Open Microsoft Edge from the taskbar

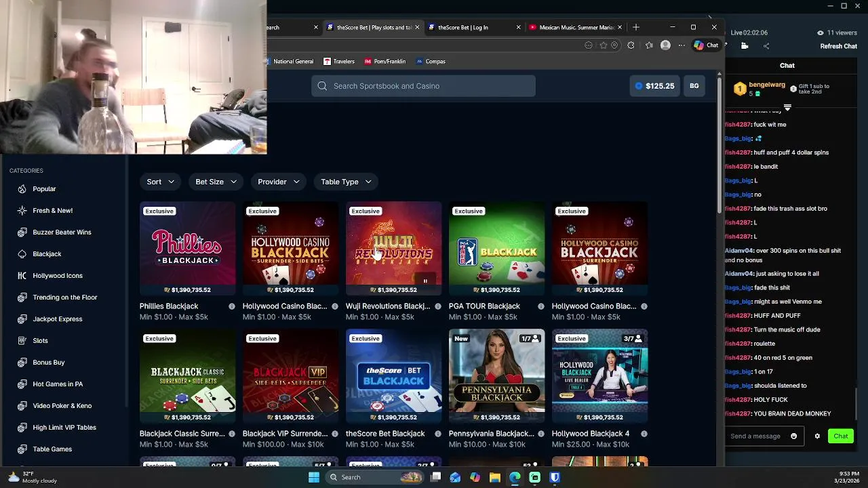(x=515, y=477)
